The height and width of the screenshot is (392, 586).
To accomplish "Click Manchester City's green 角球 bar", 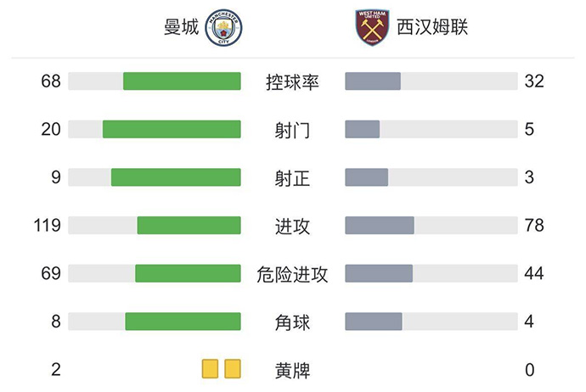I will tap(183, 322).
